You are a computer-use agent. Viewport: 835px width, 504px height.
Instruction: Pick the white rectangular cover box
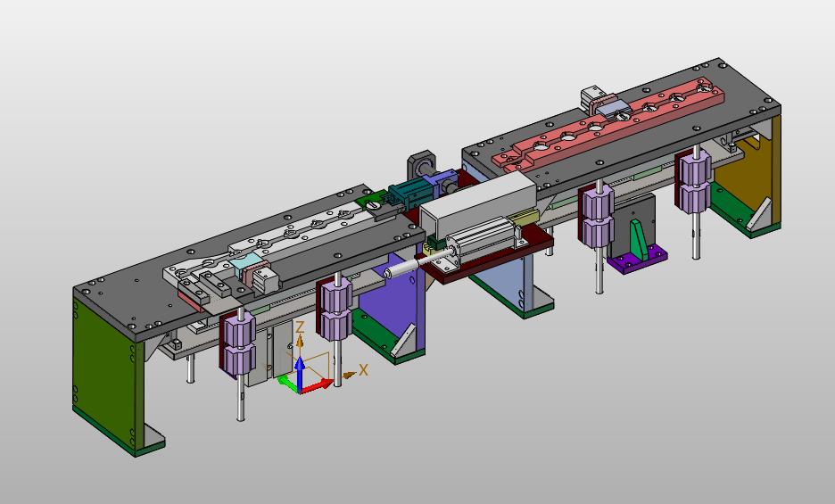click(477, 202)
